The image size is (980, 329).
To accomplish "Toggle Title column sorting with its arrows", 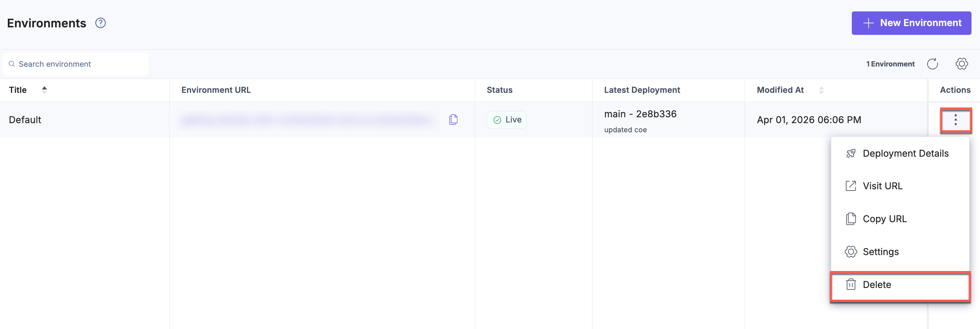I will click(x=44, y=90).
